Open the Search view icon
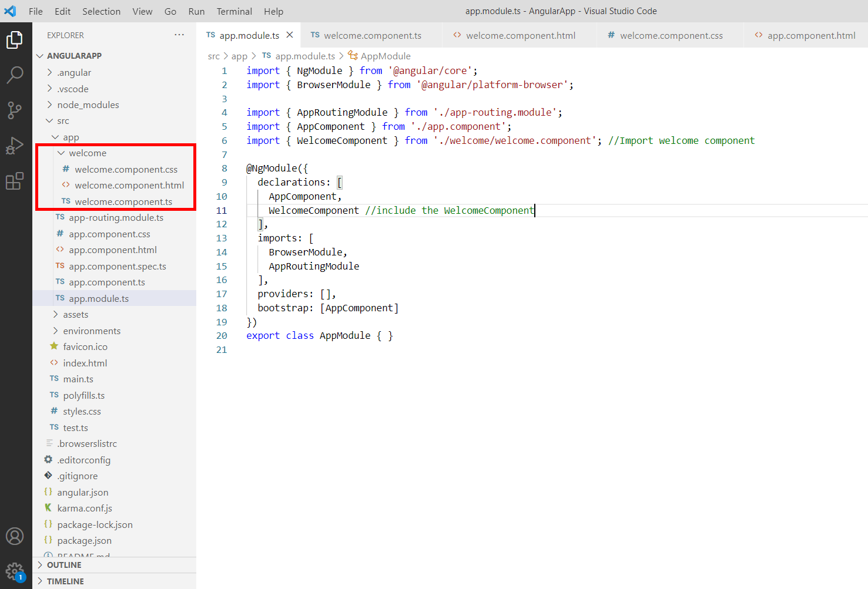The height and width of the screenshot is (589, 868). [x=15, y=75]
